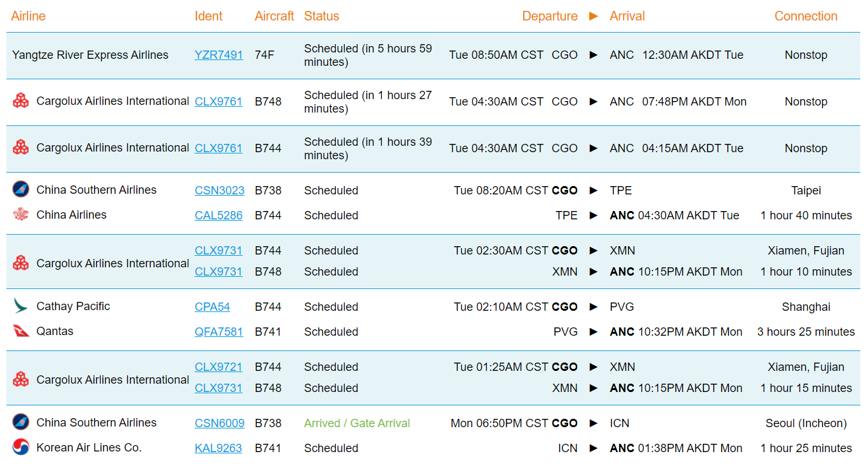Click the China Southern logo beside CSN3023
The width and height of the screenshot is (868, 470).
(x=21, y=189)
